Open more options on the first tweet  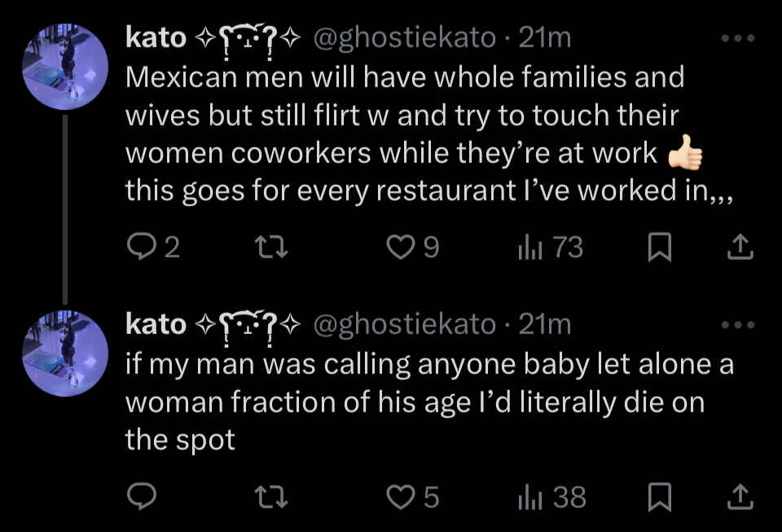click(738, 39)
